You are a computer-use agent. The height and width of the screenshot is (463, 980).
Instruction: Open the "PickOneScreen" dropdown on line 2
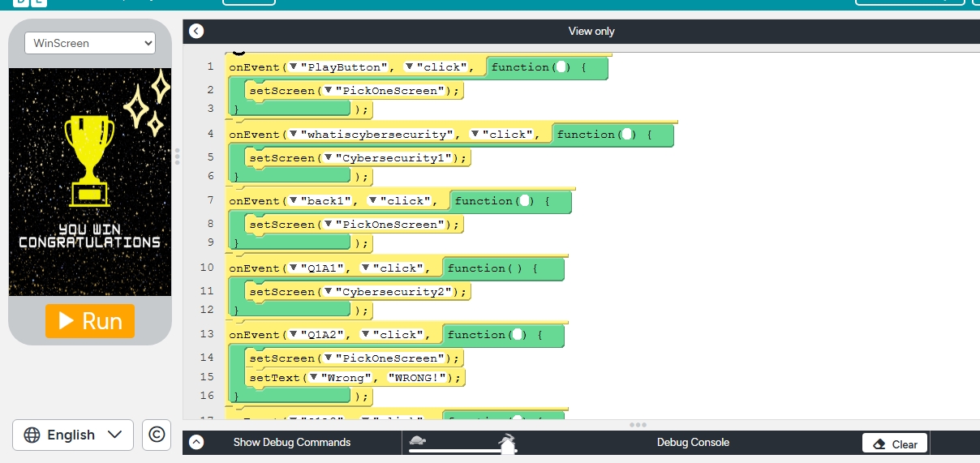tap(329, 91)
